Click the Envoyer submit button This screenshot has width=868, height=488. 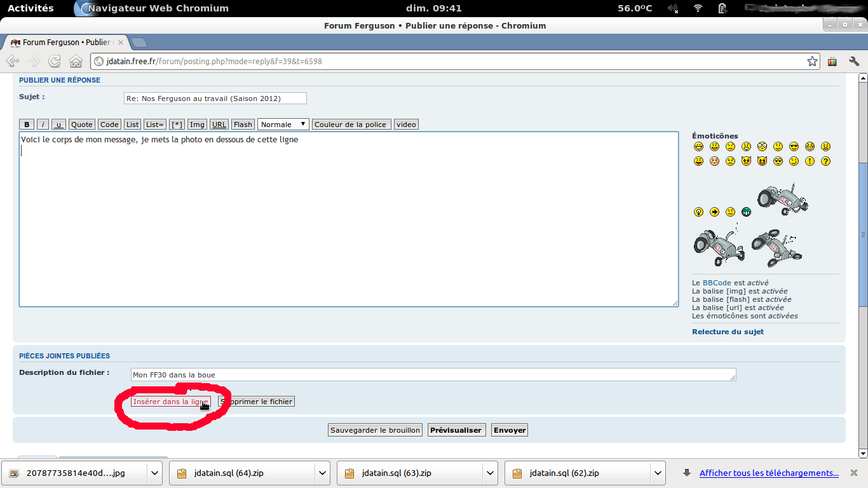[510, 430]
